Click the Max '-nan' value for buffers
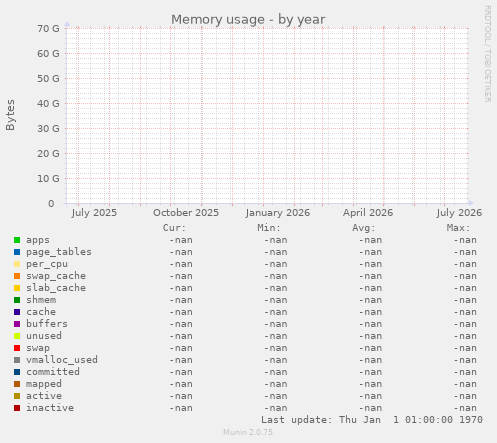The image size is (497, 443). (465, 324)
